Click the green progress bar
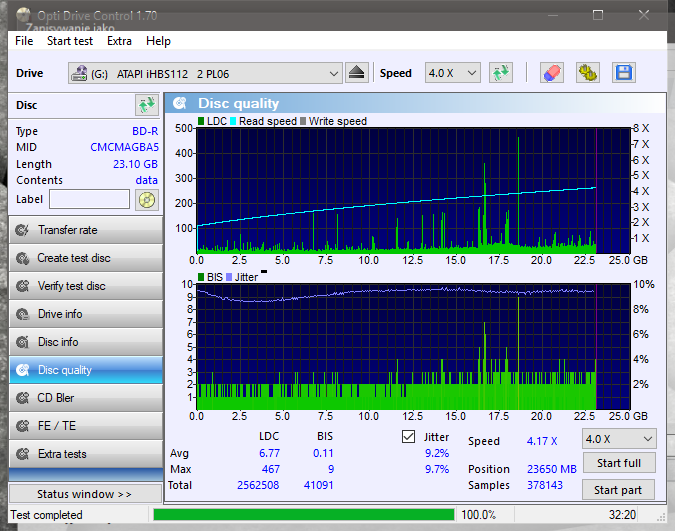The image size is (675, 531). (x=303, y=515)
